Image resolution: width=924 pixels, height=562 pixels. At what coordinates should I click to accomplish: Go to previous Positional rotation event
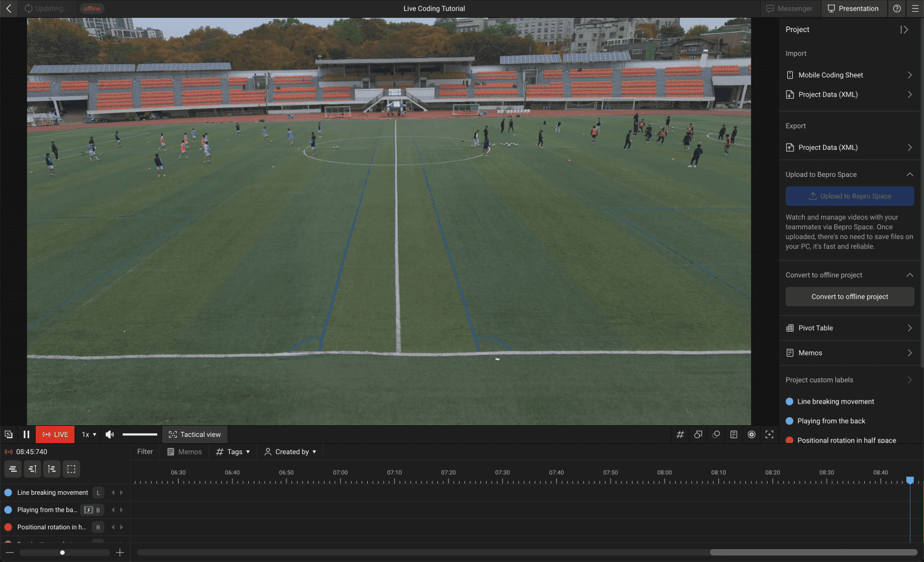pos(113,527)
